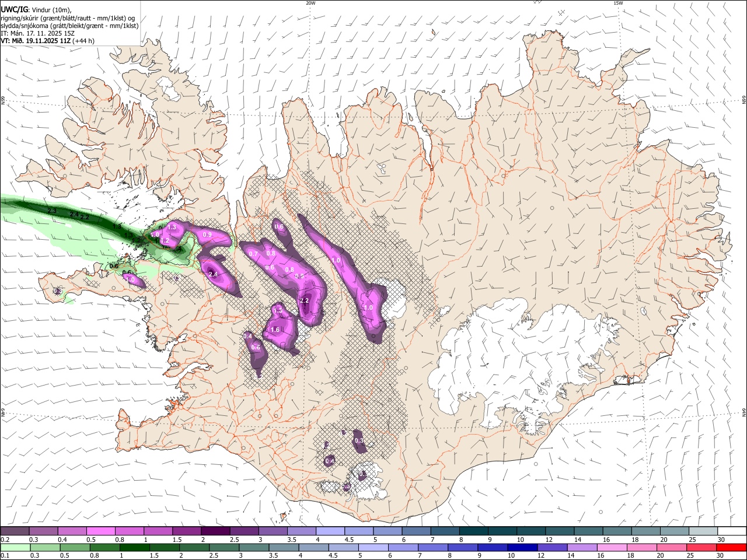Pick the rain swatch between 1 and 1.5
The width and height of the screenshot is (747, 560).
tap(135, 547)
